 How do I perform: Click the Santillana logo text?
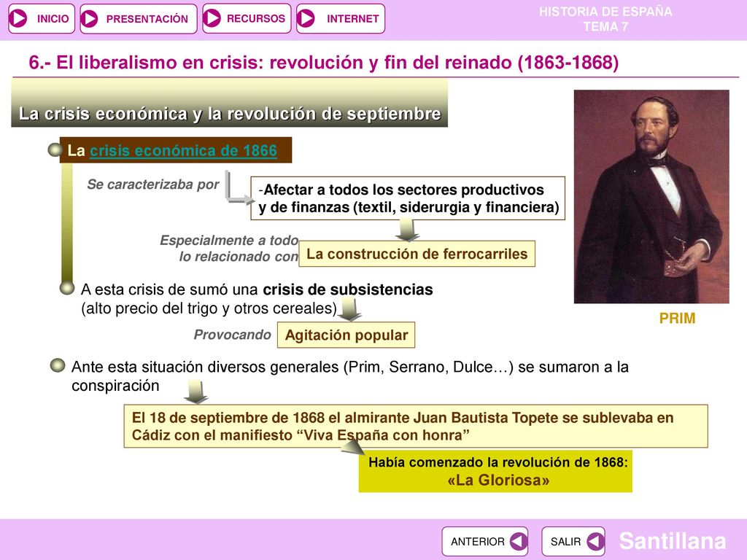(x=672, y=541)
